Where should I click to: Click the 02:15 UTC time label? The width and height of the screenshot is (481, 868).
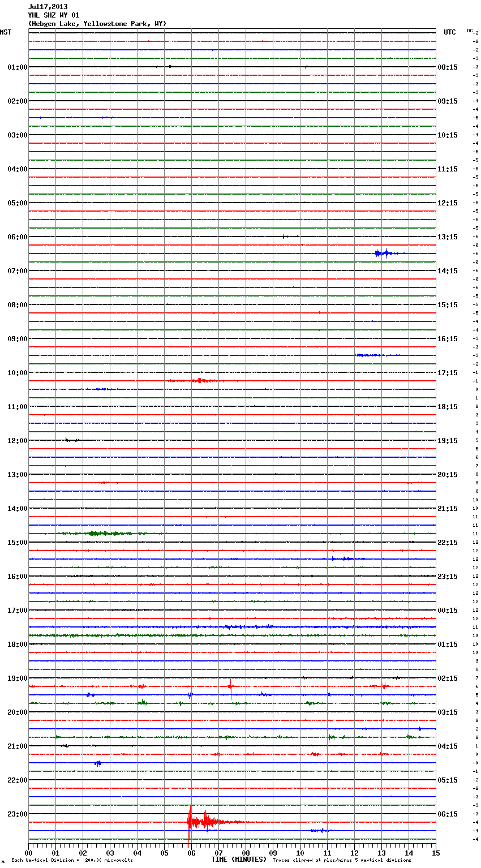[448, 678]
